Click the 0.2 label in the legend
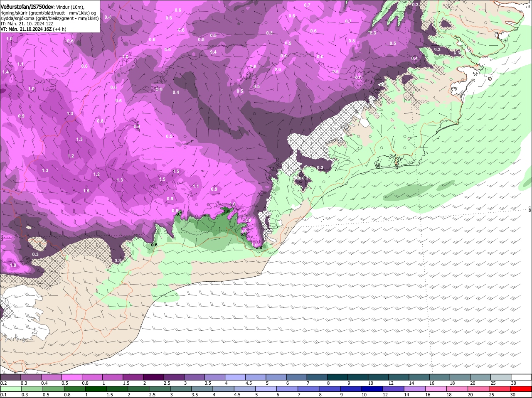The height and width of the screenshot is (398, 532). 3,383
